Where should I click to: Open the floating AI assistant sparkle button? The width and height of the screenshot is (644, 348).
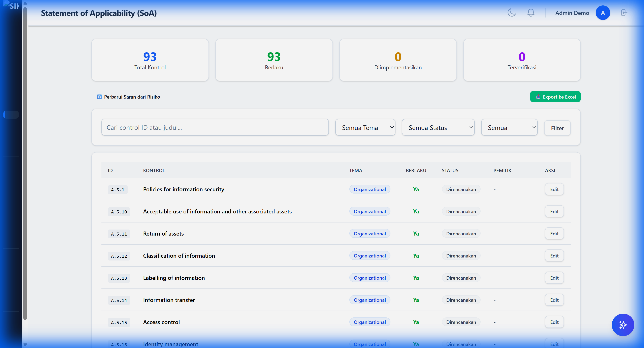pos(623,325)
